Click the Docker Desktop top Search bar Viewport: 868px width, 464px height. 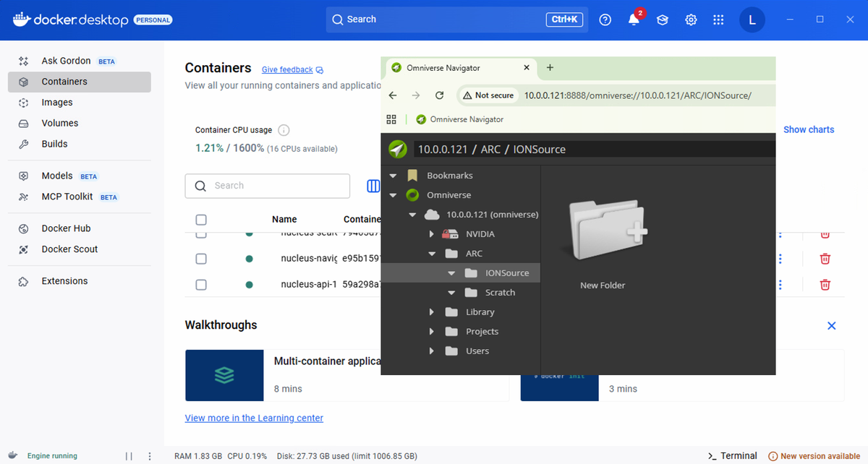tap(457, 20)
